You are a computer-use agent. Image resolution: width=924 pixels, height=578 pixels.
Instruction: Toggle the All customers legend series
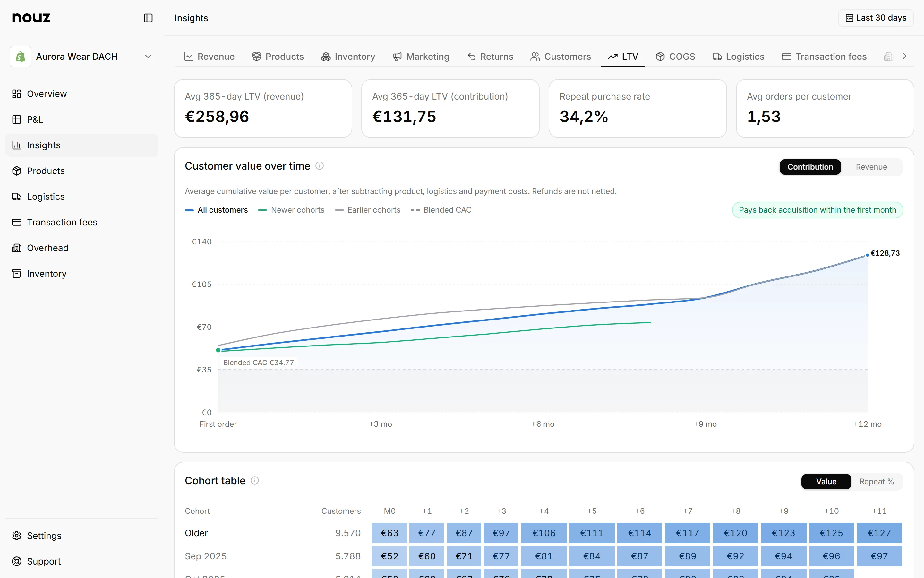pos(217,210)
